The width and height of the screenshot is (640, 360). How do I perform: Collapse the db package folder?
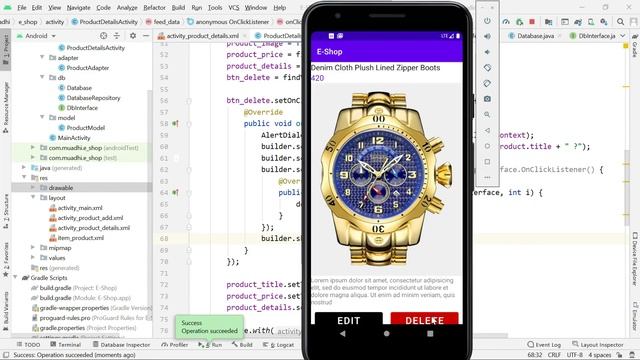point(42,78)
